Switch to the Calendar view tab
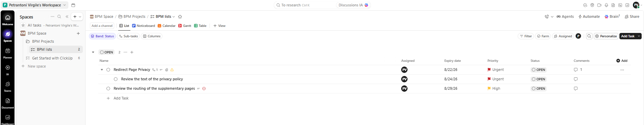Screen dimensions: 644x125 [x=167, y=26]
